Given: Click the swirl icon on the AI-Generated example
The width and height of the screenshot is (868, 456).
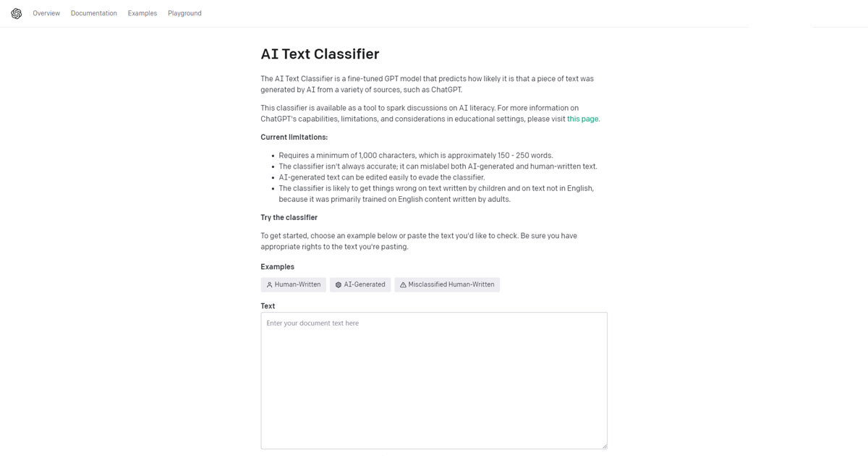Looking at the screenshot, I should point(339,285).
